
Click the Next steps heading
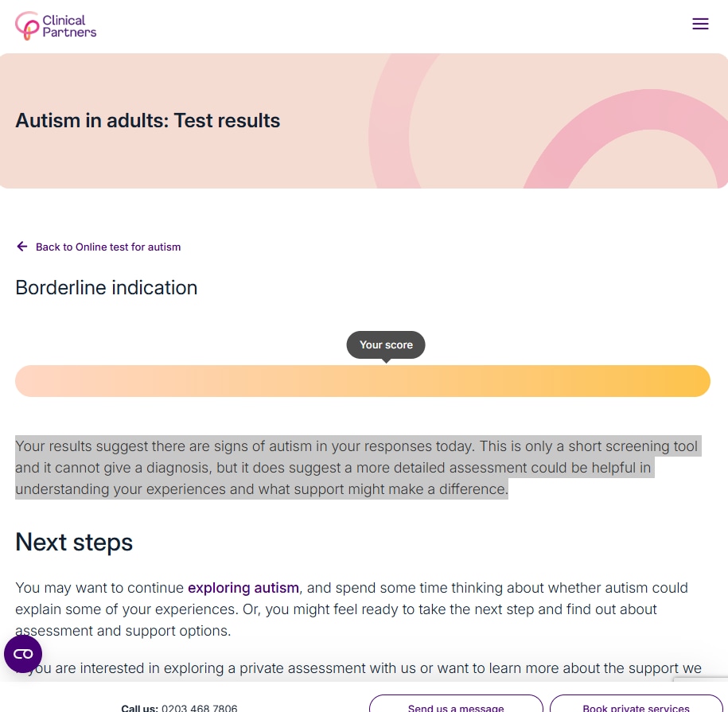tap(74, 543)
